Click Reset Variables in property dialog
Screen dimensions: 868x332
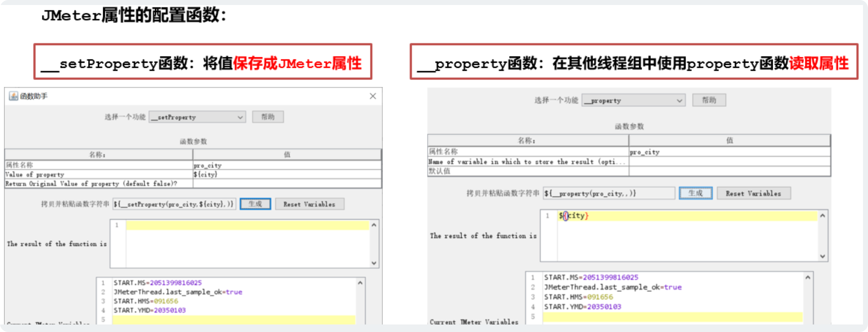click(754, 193)
